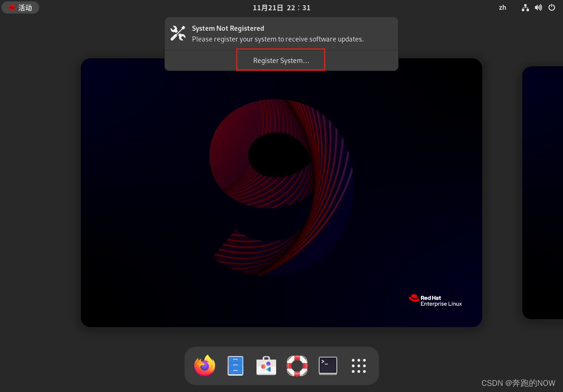Image resolution: width=563 pixels, height=392 pixels.
Task: Click the network status icon
Action: click(526, 7)
